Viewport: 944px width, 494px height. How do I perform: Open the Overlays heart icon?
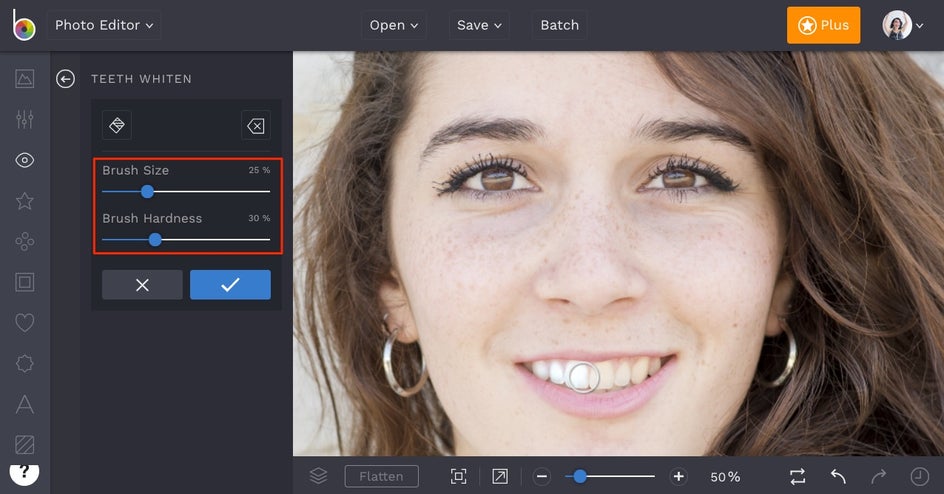point(25,323)
